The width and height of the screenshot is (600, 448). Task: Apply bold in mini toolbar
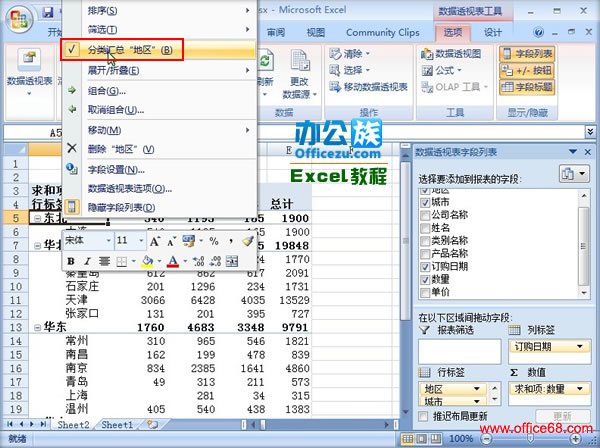tap(71, 261)
